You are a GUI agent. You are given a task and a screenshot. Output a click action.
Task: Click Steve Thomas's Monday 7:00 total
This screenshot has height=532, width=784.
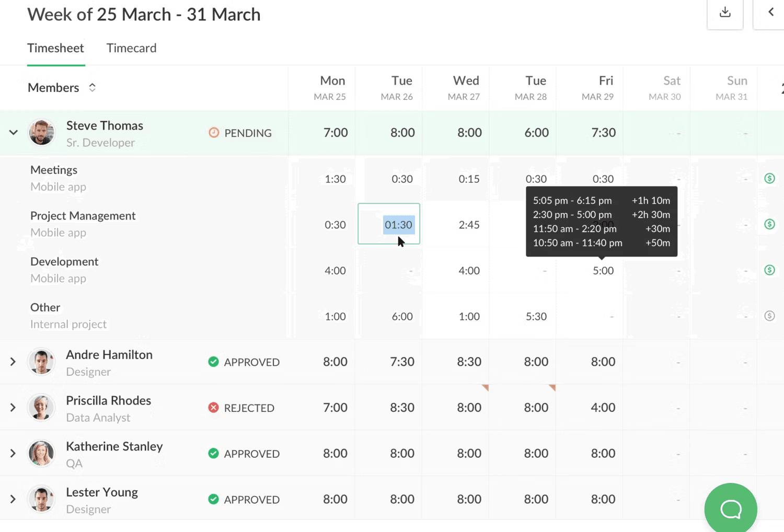coord(335,133)
